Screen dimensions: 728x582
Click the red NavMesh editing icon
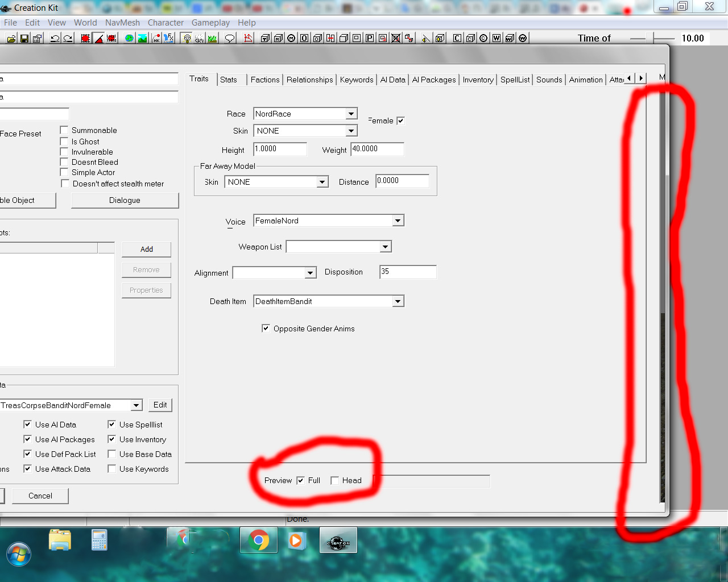click(x=248, y=38)
